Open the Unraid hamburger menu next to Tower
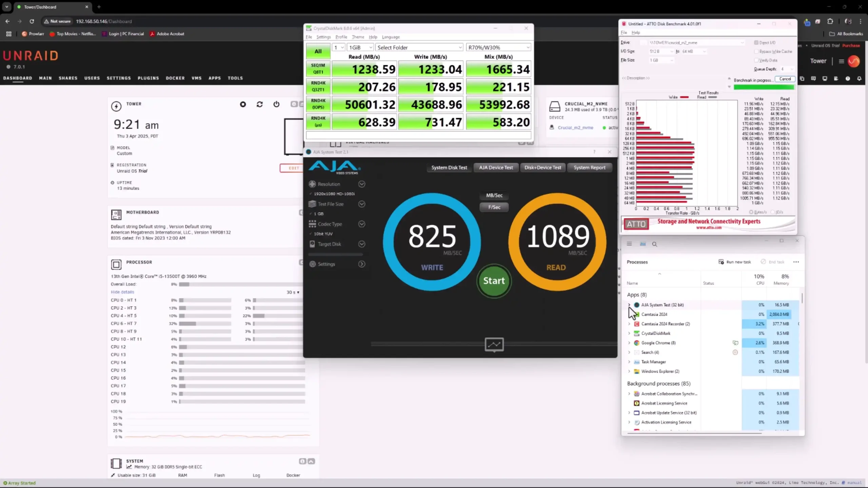The width and height of the screenshot is (868, 488). point(841,61)
